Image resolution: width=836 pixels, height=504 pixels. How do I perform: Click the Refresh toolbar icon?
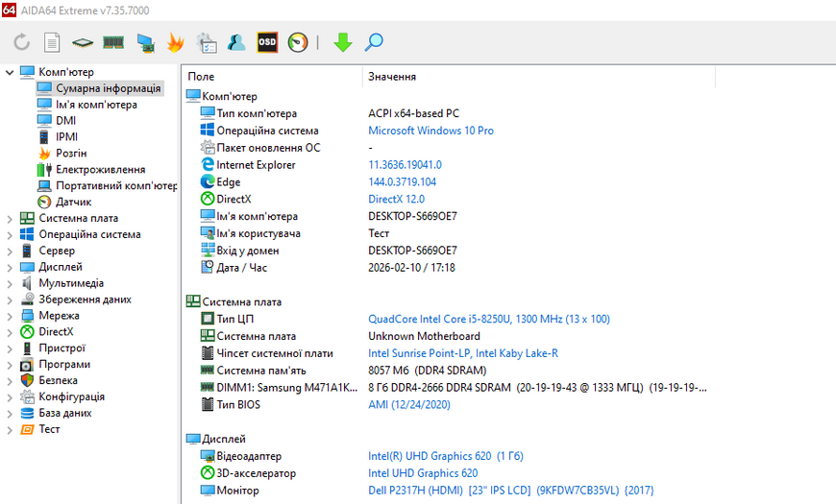click(x=22, y=42)
